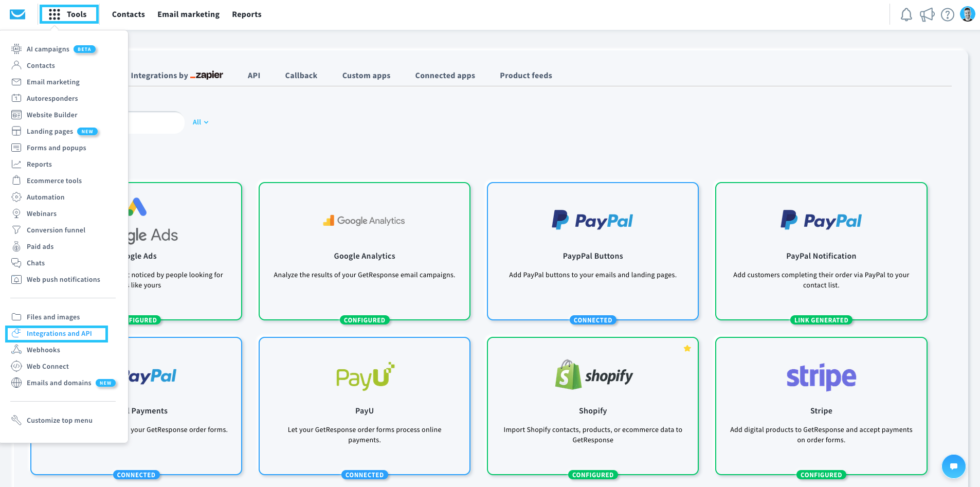The image size is (980, 487).
Task: Select Integrations and API menu entry
Action: (57, 333)
